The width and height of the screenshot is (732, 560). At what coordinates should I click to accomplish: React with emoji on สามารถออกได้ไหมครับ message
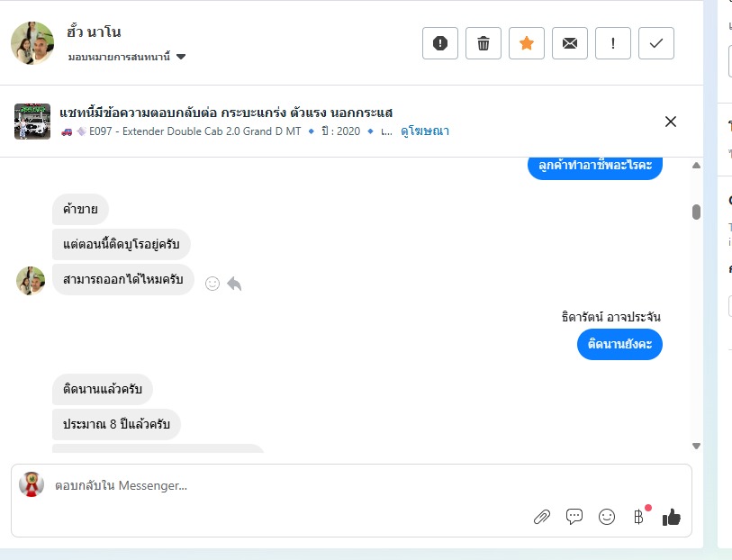[x=212, y=284]
